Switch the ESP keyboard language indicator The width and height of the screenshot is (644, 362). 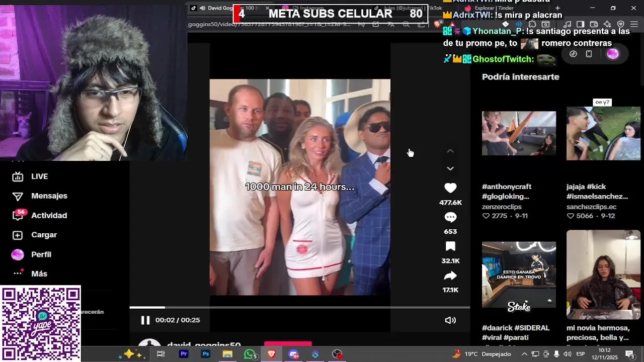pos(581,354)
